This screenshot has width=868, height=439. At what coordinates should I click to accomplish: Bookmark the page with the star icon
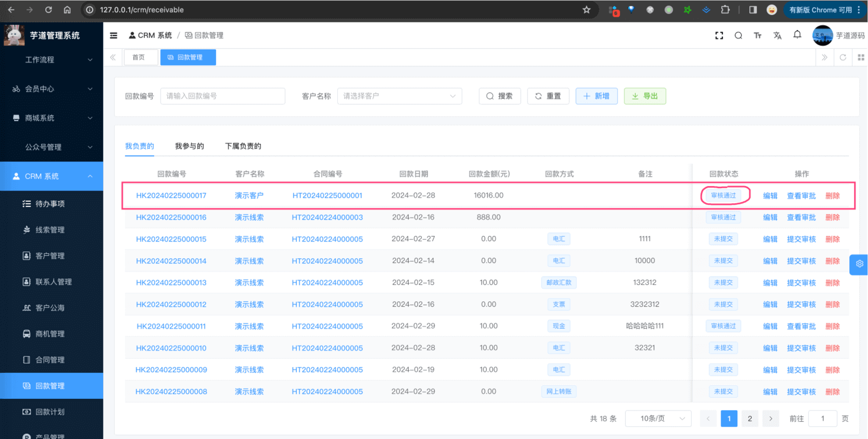point(587,10)
